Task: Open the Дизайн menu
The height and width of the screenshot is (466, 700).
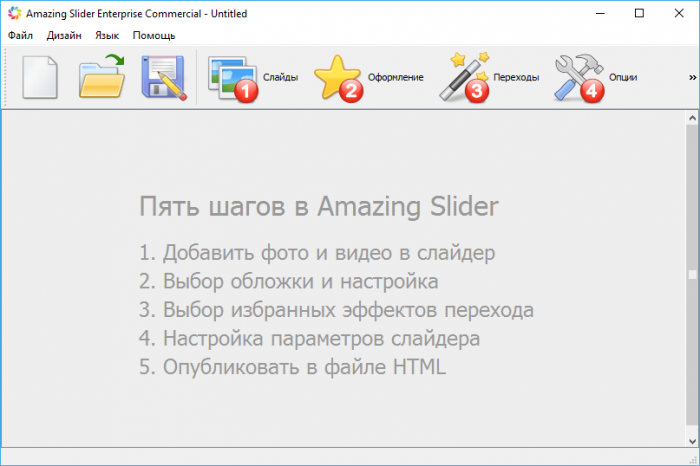Action: point(64,35)
